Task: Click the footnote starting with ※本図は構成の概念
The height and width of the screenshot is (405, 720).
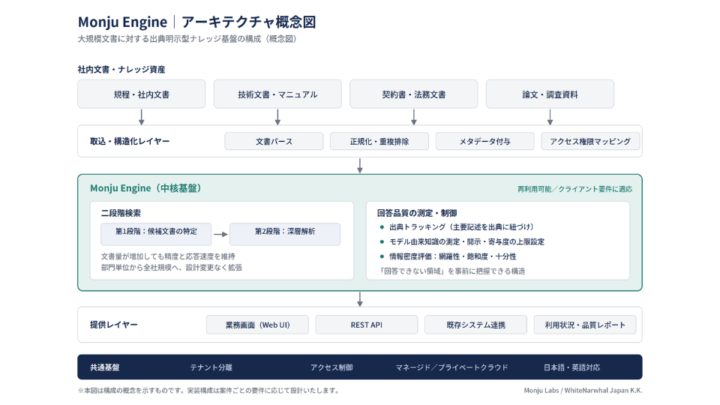Action: coord(209,390)
